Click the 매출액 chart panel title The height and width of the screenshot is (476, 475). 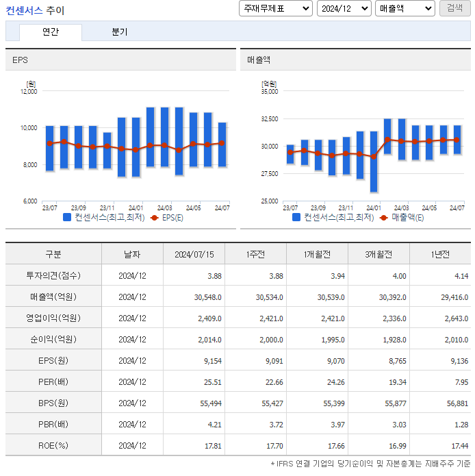coord(259,60)
